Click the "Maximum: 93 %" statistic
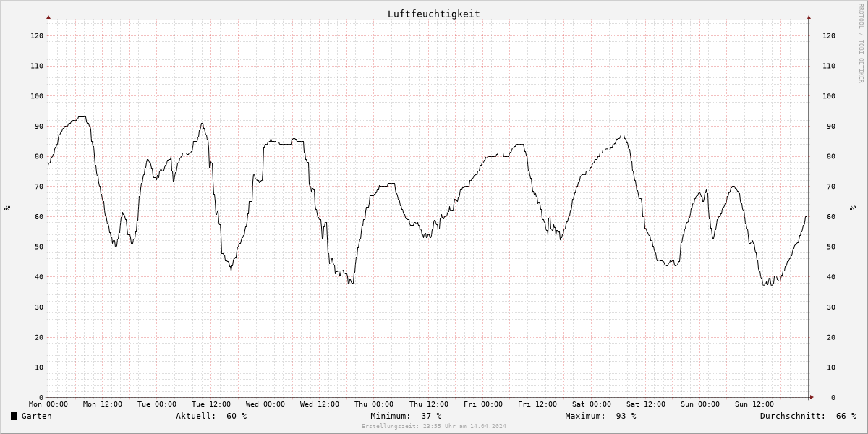 coord(600,416)
